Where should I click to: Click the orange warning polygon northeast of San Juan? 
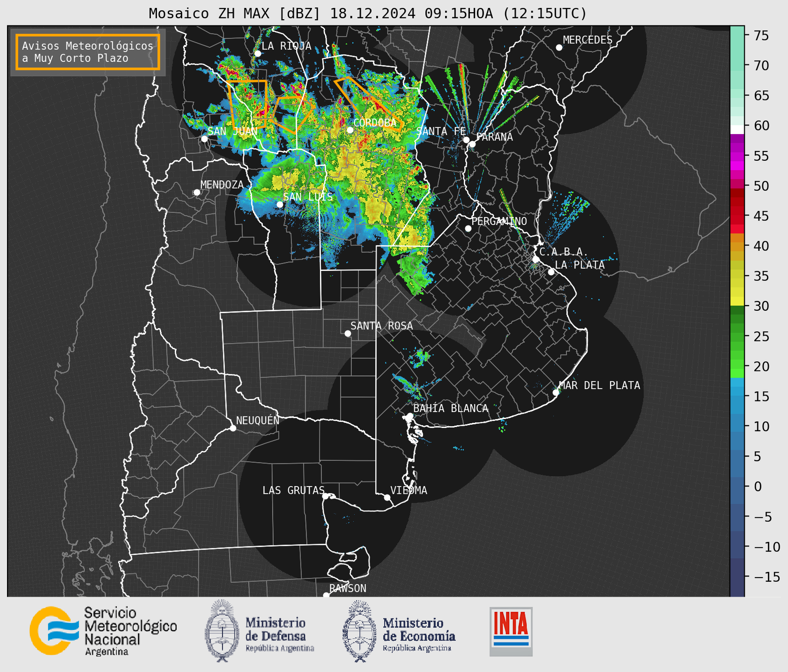click(x=248, y=104)
